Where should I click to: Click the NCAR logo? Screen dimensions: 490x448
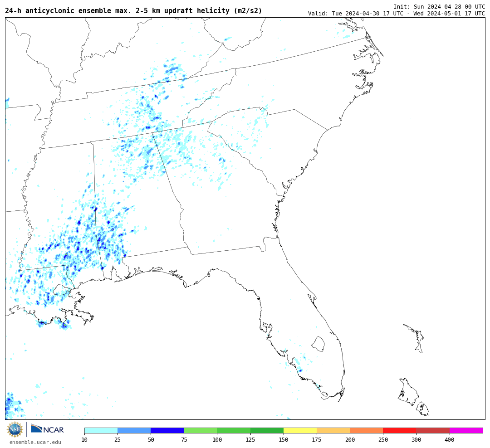47,429
